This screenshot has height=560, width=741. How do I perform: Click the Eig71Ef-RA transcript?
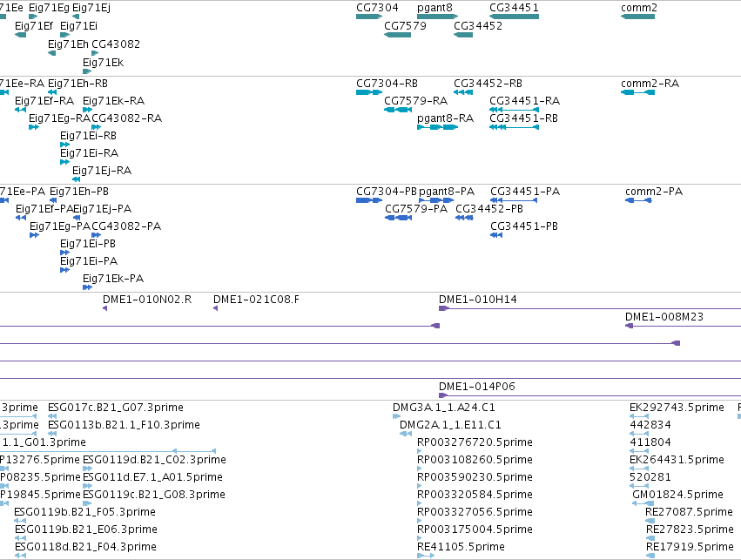click(20, 110)
